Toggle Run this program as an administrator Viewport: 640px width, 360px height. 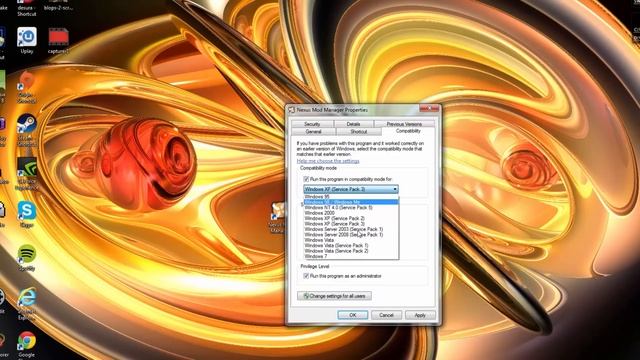(306, 276)
